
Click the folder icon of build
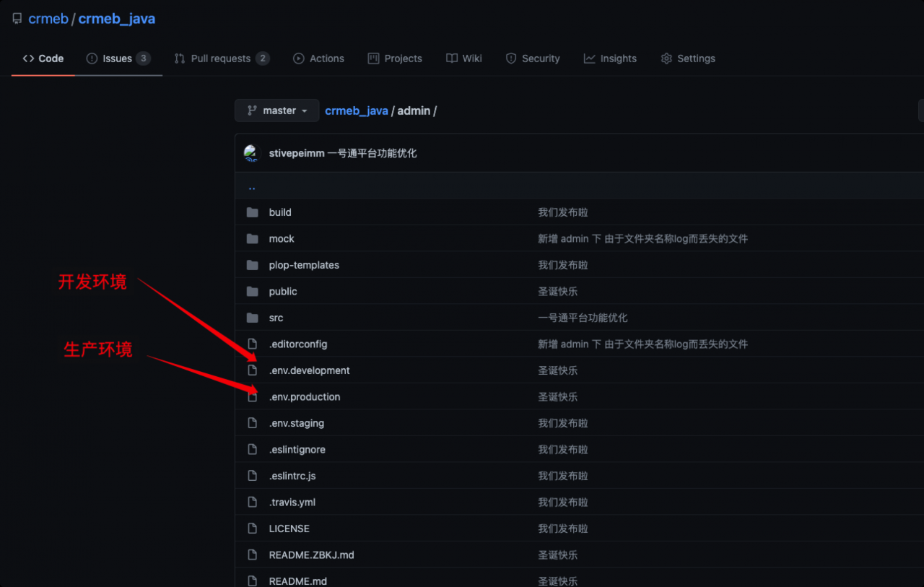pyautogui.click(x=252, y=212)
